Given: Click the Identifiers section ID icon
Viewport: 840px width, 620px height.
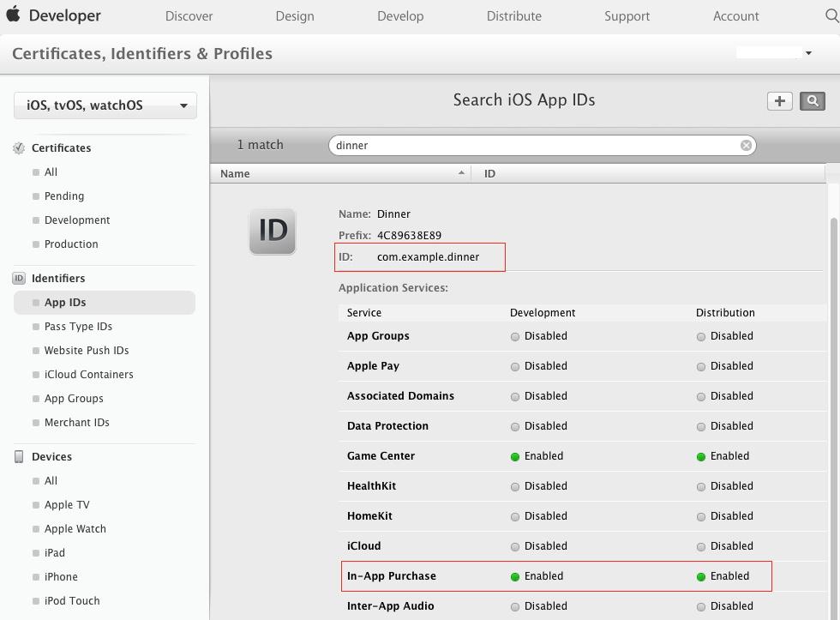Looking at the screenshot, I should 19,279.
